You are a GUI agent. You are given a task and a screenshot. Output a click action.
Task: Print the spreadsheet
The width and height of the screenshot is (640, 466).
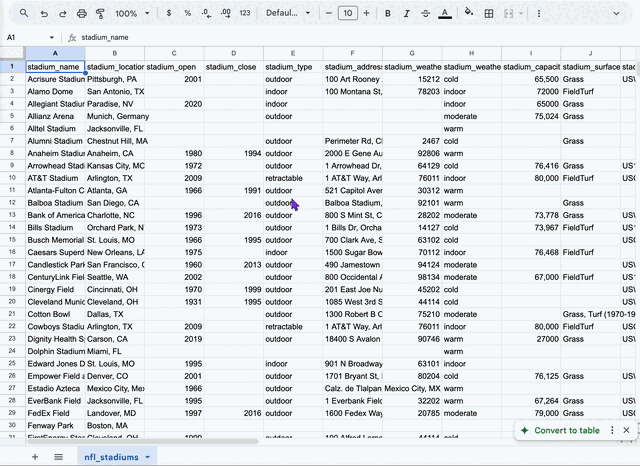tap(82, 13)
